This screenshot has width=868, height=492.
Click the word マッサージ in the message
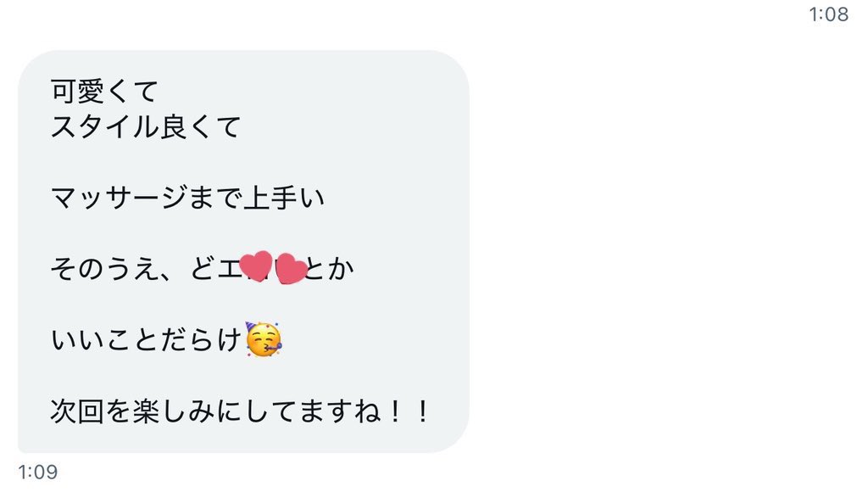[118, 198]
